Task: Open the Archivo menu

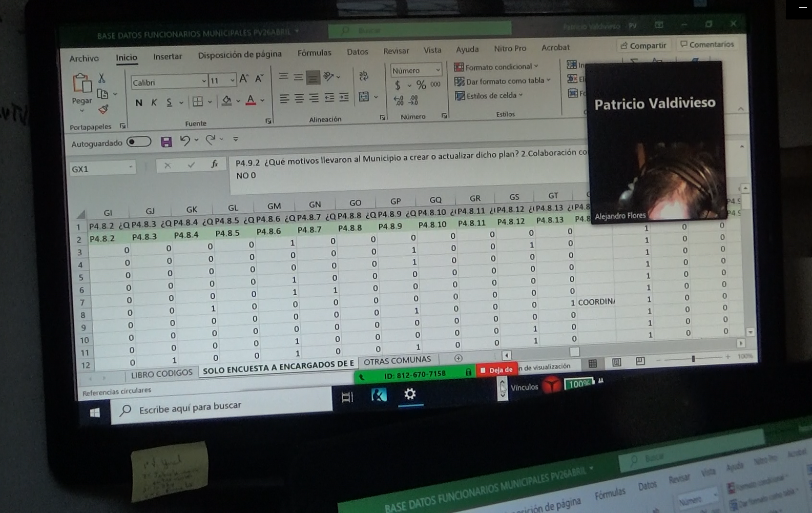Action: click(x=84, y=58)
